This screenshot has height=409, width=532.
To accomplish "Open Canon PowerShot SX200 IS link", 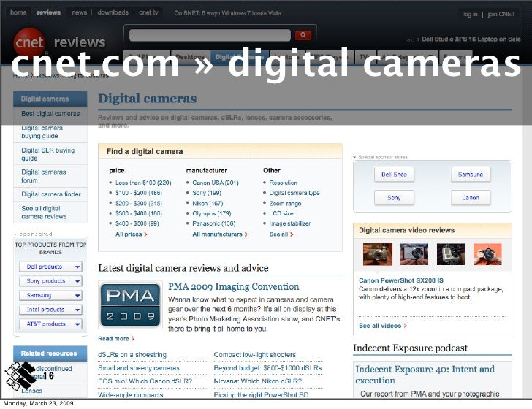I will [401, 280].
